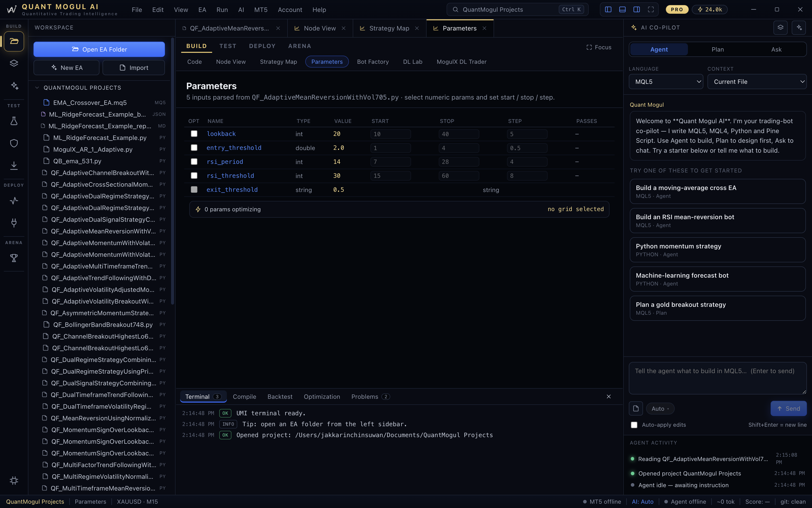Click the shield icon in Test section
This screenshot has width=812, height=508.
coord(14,143)
